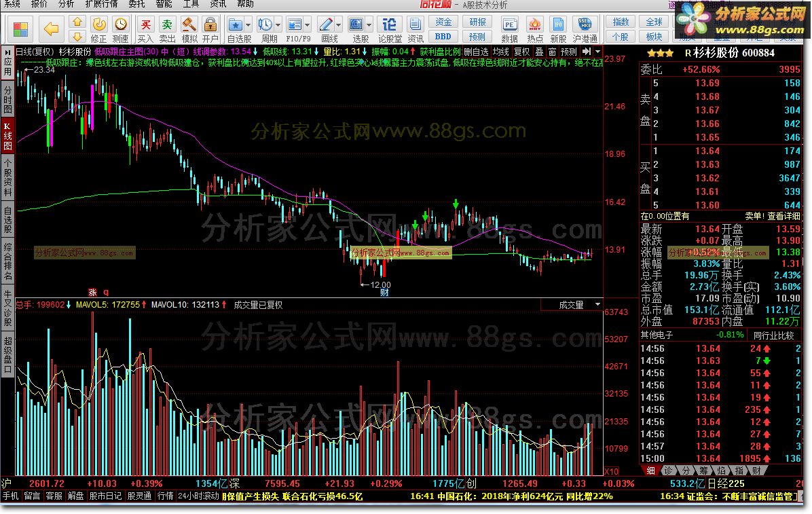Select the 筹 bottom panel tab
This screenshot has height=514, width=812.
[703, 471]
